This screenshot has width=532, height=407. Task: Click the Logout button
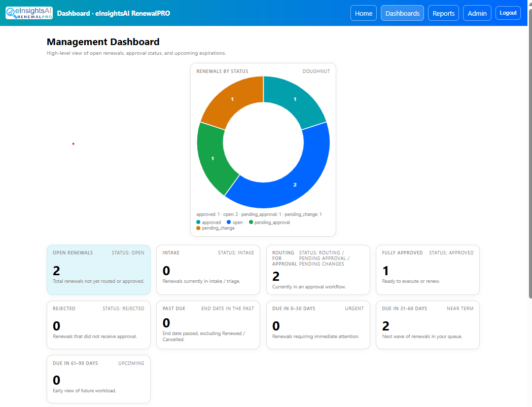pos(508,13)
